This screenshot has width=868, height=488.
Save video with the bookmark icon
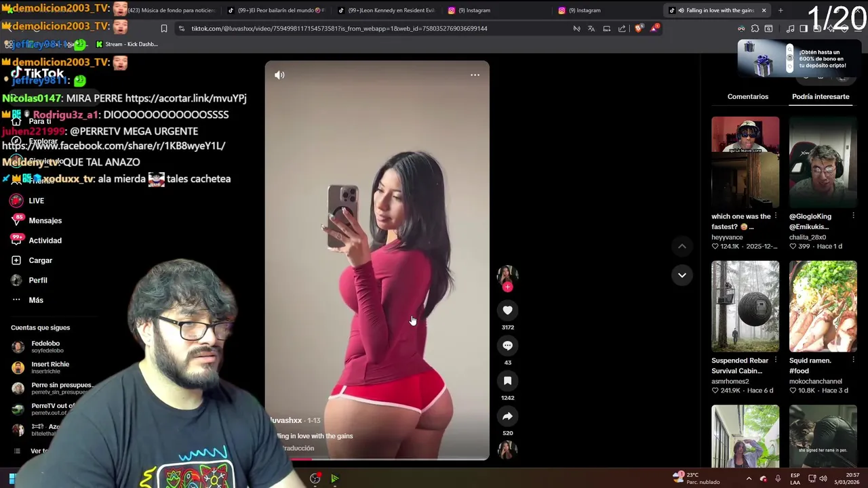507,381
